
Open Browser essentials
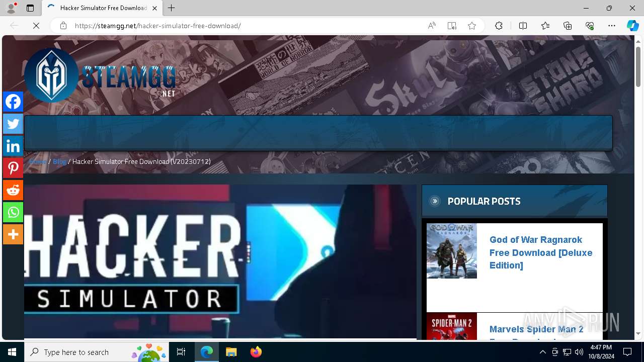(x=590, y=26)
